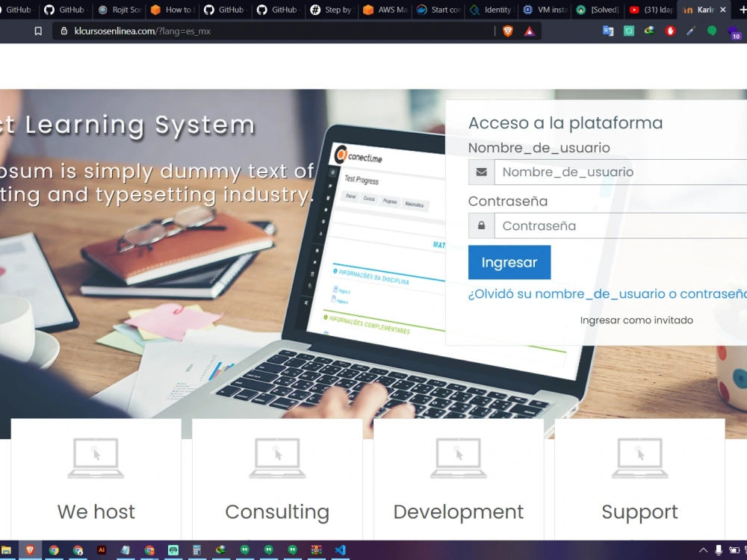Click the Learning System banner heading
Screen dimensions: 747x560
tap(128, 125)
